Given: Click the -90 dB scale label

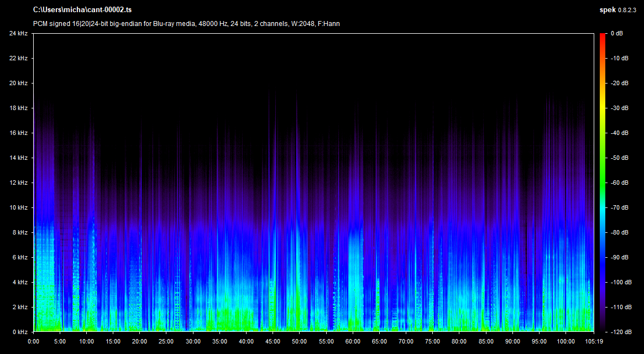Looking at the screenshot, I should [x=620, y=258].
